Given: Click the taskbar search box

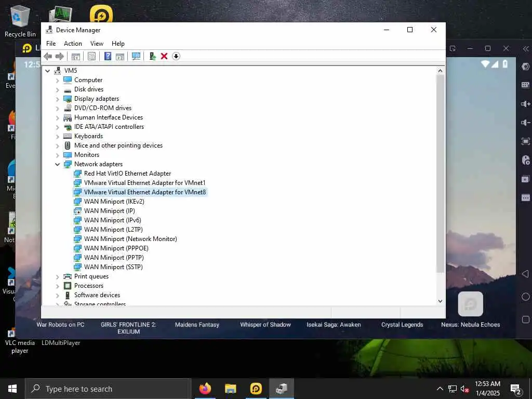Looking at the screenshot, I should click(108, 389).
